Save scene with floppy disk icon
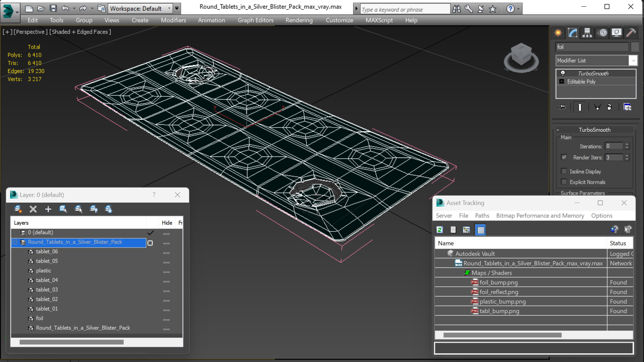 (53, 8)
